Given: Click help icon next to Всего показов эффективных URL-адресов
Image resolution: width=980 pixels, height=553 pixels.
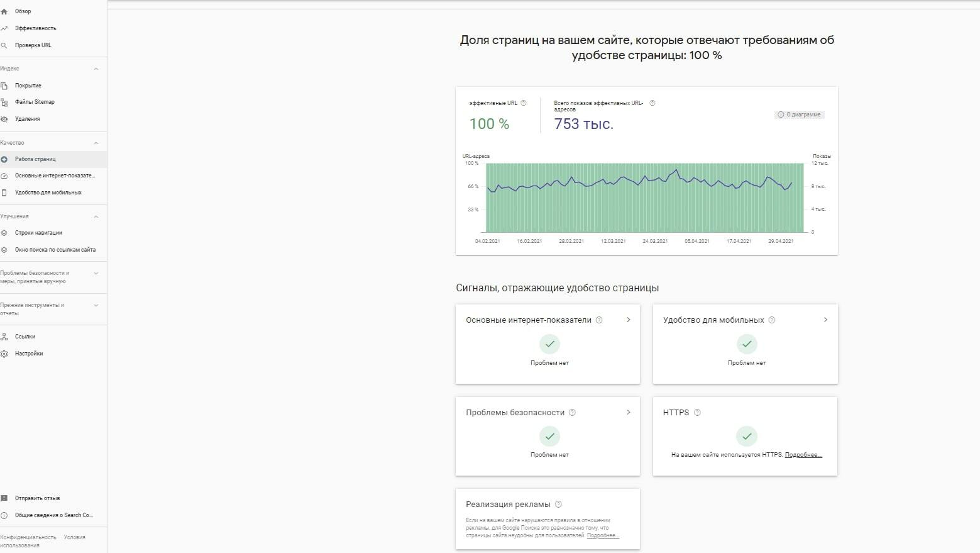Looking at the screenshot, I should point(652,103).
